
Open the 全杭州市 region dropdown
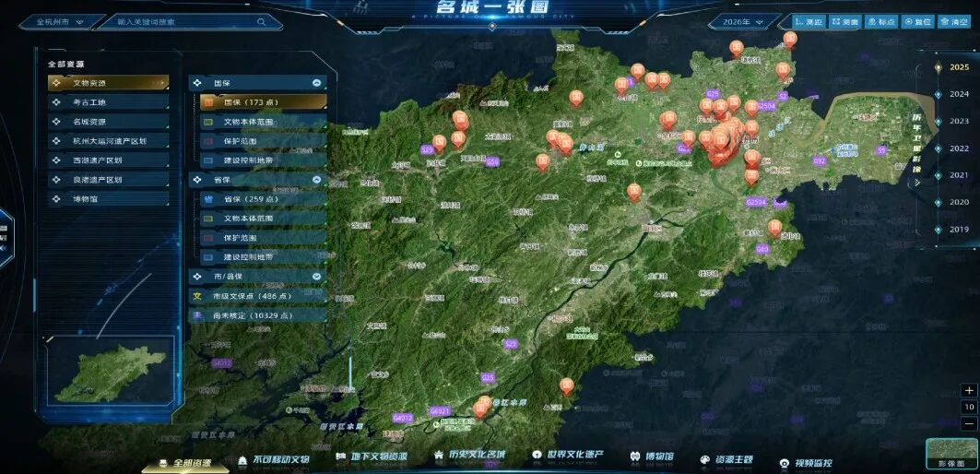(60, 22)
